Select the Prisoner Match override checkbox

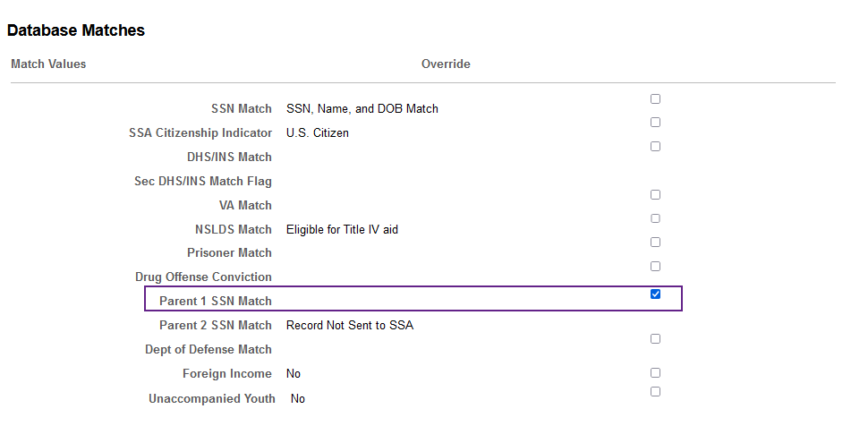(655, 243)
